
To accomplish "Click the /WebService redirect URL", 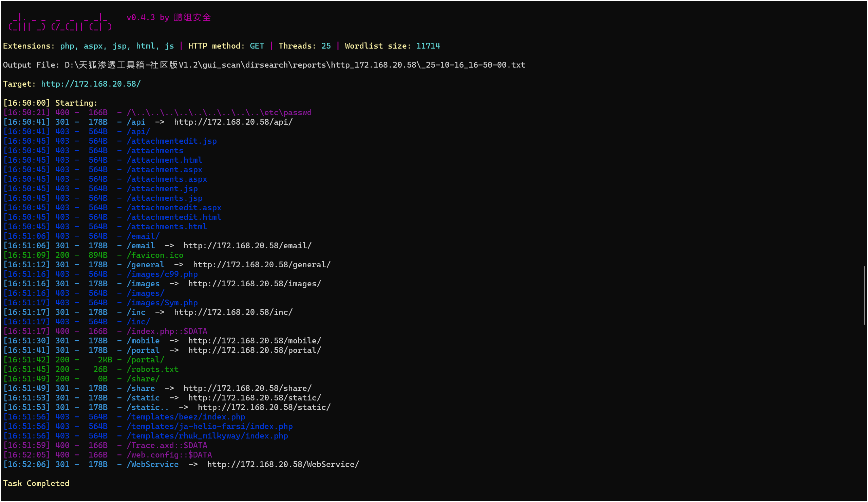I will (x=283, y=464).
